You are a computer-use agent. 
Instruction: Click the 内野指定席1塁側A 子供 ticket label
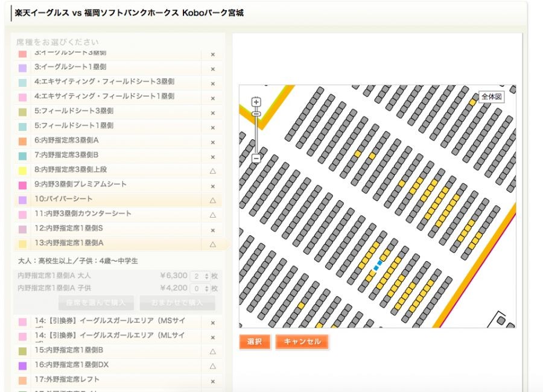[x=54, y=288]
